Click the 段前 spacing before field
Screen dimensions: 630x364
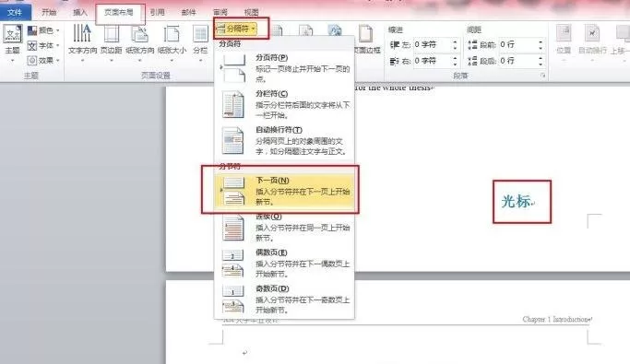click(517, 44)
